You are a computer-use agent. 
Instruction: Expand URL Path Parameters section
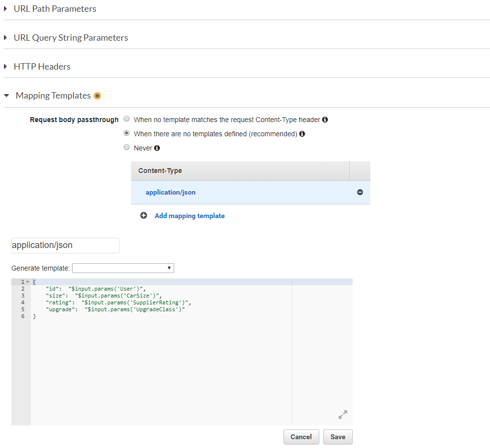tap(6, 9)
